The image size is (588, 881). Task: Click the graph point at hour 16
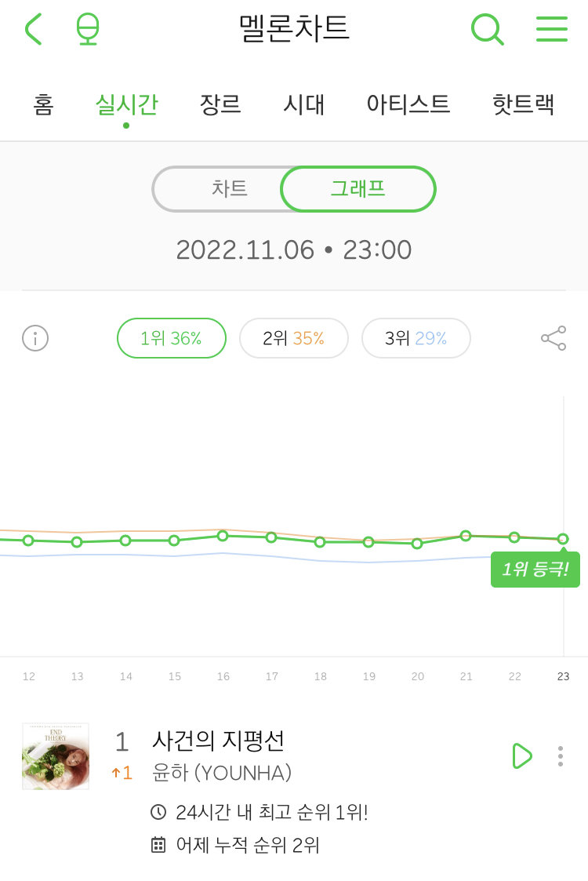pos(223,536)
